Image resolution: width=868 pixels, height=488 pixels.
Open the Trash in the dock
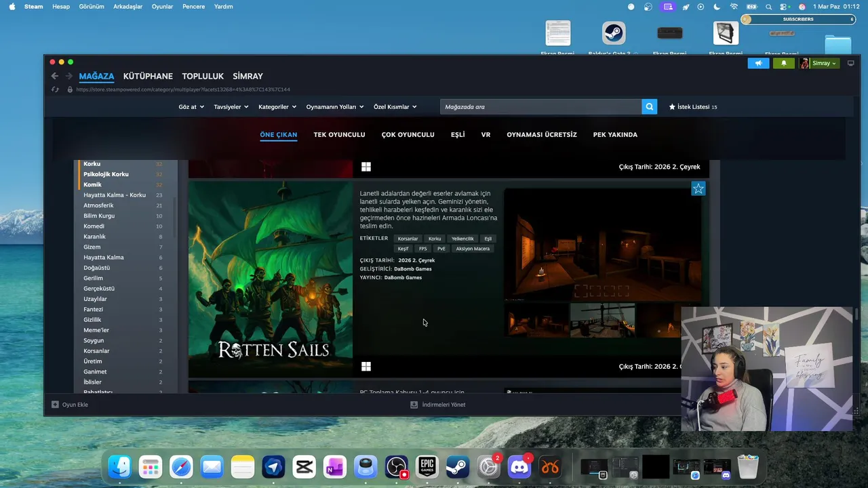point(748,467)
